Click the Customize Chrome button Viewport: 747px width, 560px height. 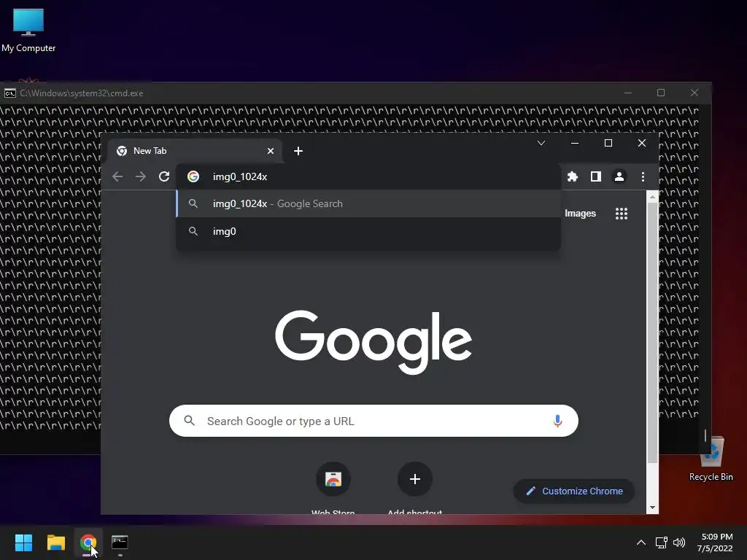coord(574,491)
